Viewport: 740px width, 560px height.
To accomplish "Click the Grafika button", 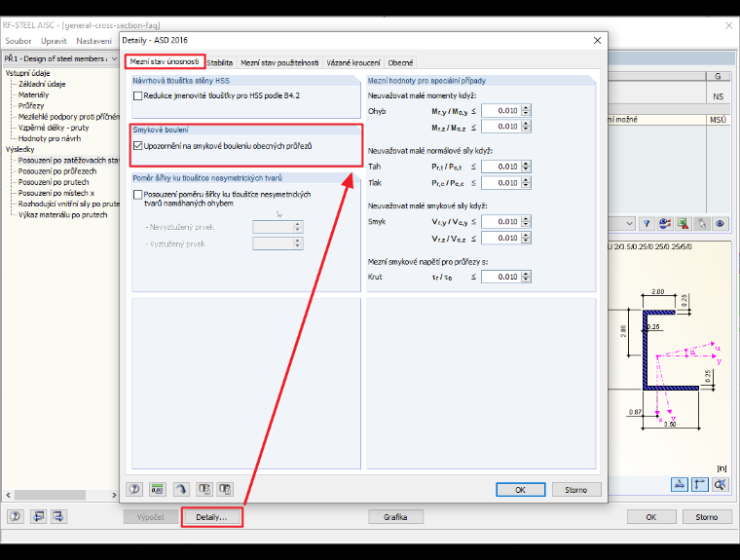I will click(395, 517).
